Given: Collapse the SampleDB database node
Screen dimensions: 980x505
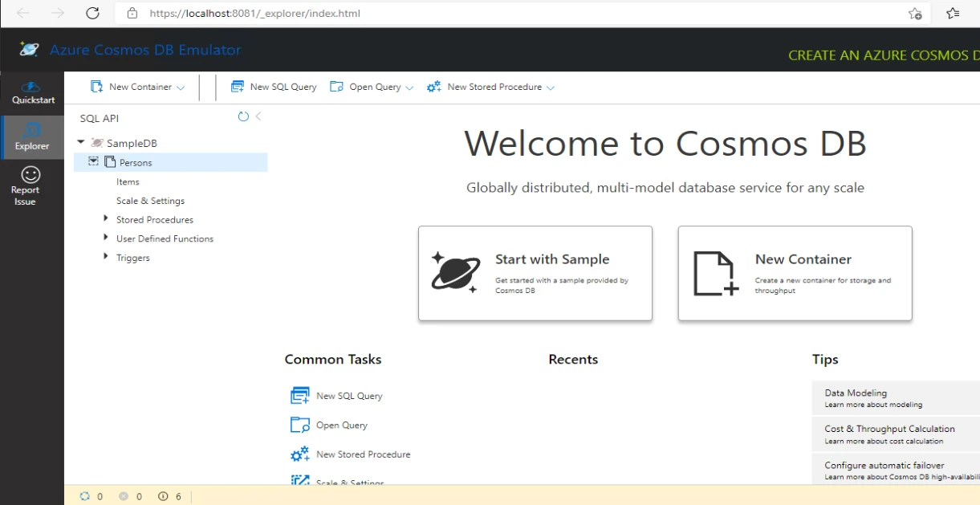Looking at the screenshot, I should click(80, 143).
